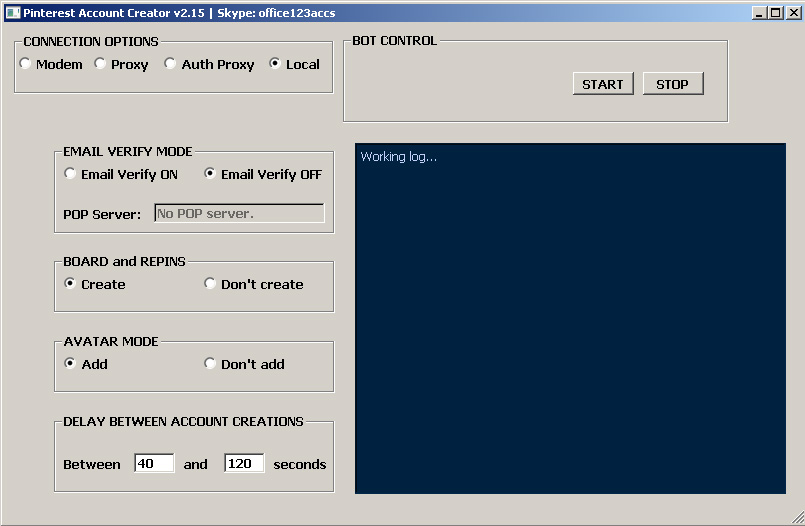805x526 pixels.
Task: Click the STOP bot button
Action: [x=673, y=84]
